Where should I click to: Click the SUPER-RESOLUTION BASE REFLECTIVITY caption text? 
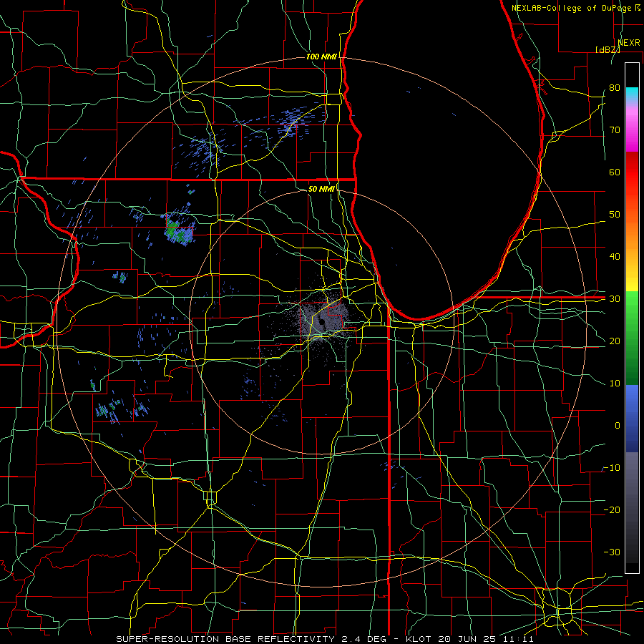[225, 639]
